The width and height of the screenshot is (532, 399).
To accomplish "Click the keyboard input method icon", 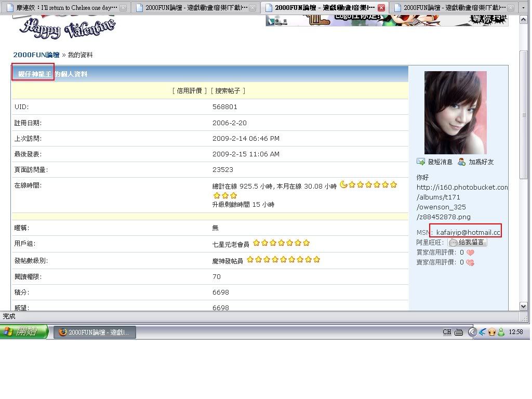I will [459, 332].
